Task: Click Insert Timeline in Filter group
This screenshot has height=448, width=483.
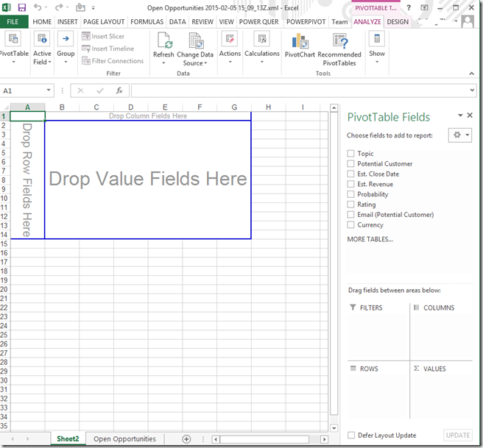Action: 107,49
